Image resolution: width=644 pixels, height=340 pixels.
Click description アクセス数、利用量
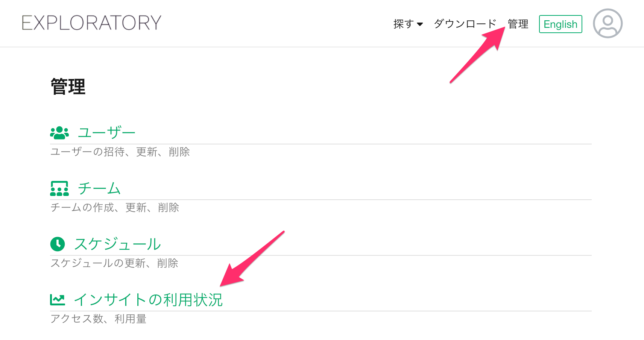98,319
